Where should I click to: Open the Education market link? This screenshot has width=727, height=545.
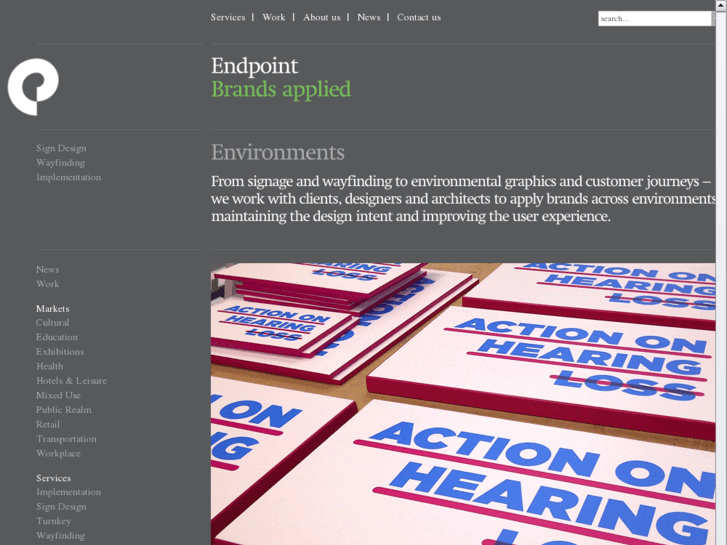pyautogui.click(x=57, y=337)
